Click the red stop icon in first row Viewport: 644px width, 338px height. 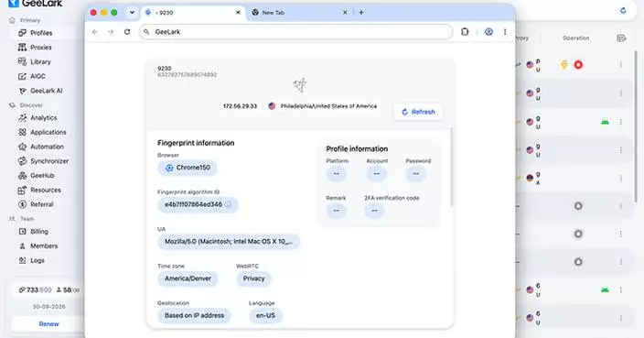pos(578,64)
